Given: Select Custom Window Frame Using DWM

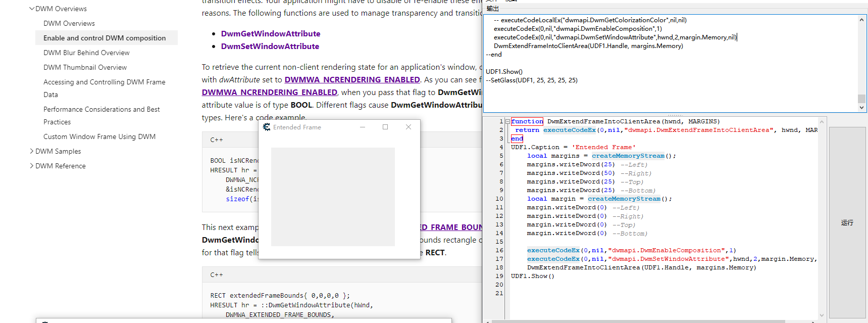Looking at the screenshot, I should [99, 136].
